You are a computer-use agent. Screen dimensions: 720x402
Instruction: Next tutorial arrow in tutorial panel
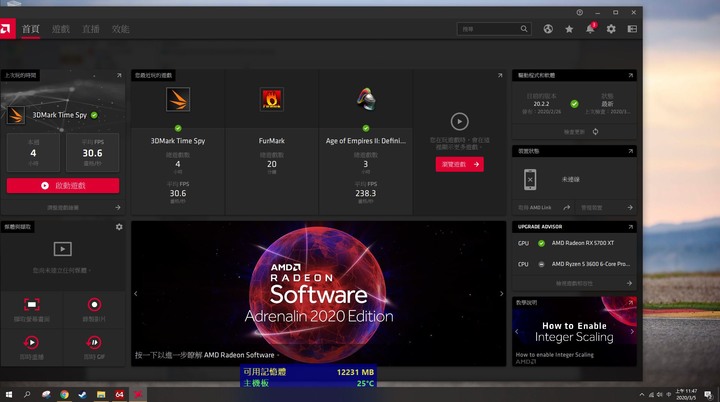point(632,331)
